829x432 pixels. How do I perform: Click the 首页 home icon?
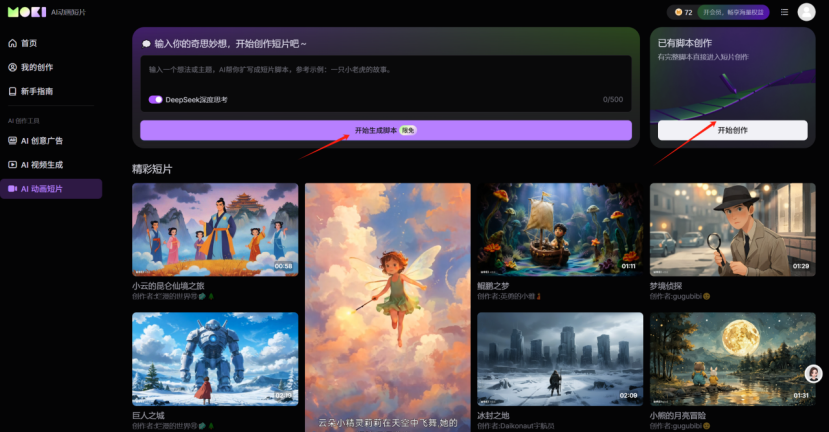tap(13, 43)
